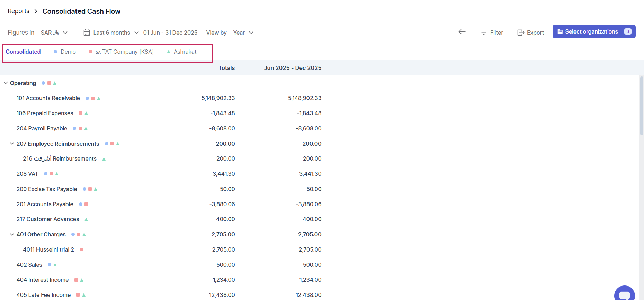Click the vertical scrollbar on the right
Image resolution: width=644 pixels, height=300 pixels.
(641, 106)
